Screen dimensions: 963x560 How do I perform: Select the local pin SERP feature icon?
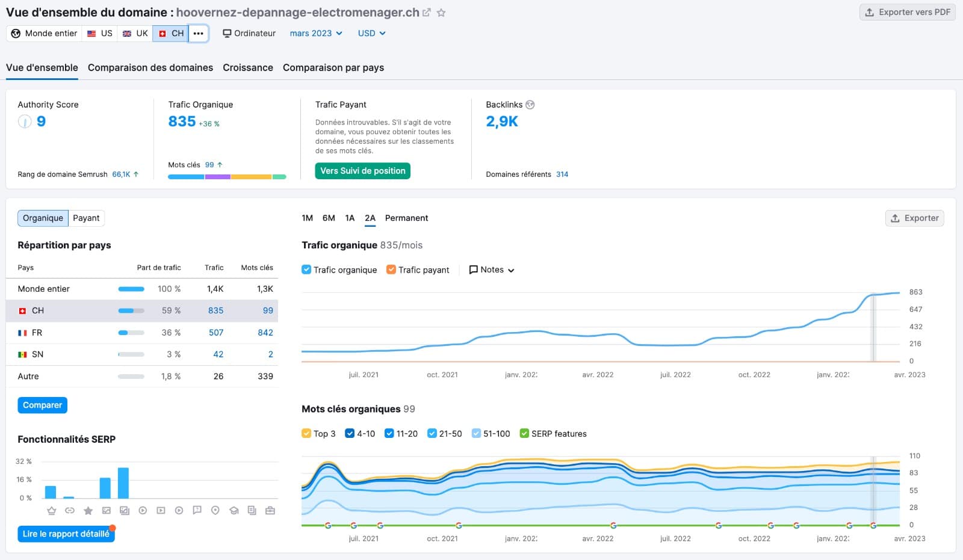[215, 511]
